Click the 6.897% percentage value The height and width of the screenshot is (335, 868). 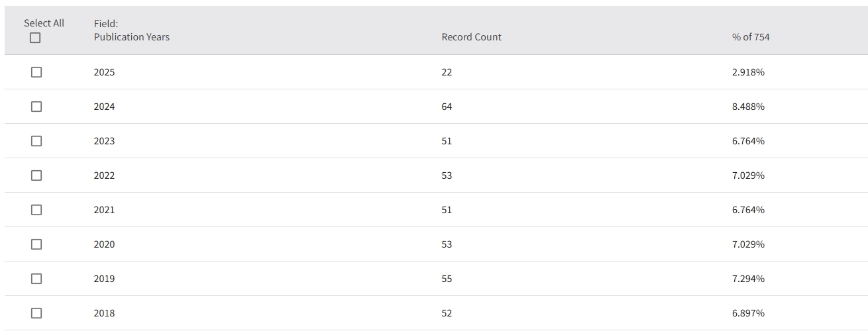[x=748, y=313]
